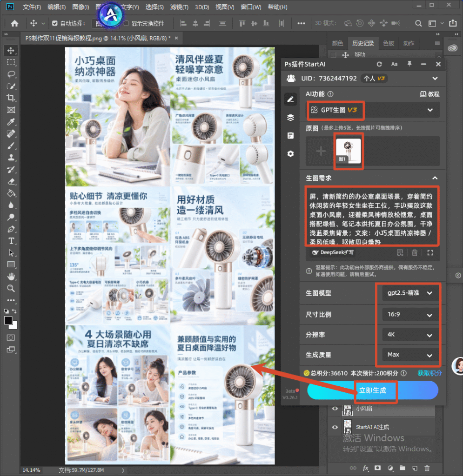Refresh the StartAI plugin panel

pos(379,64)
